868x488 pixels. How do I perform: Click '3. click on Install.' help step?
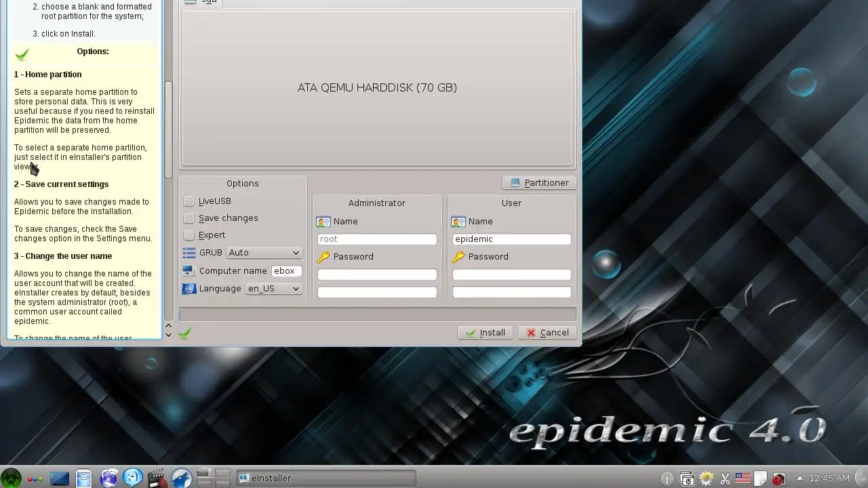point(64,34)
